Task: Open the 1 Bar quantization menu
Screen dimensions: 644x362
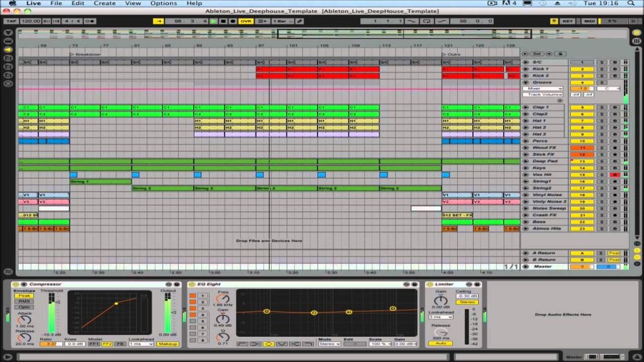Action: coord(282,21)
